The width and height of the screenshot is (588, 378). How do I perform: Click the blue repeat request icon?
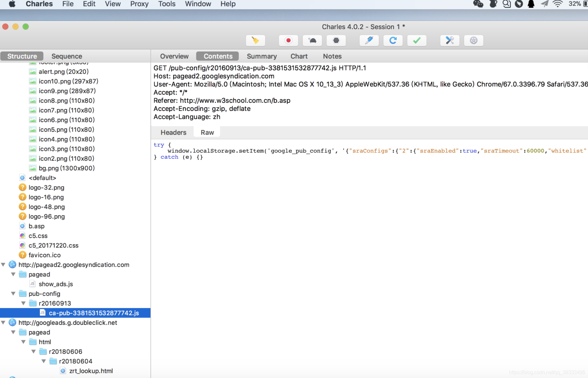point(393,40)
